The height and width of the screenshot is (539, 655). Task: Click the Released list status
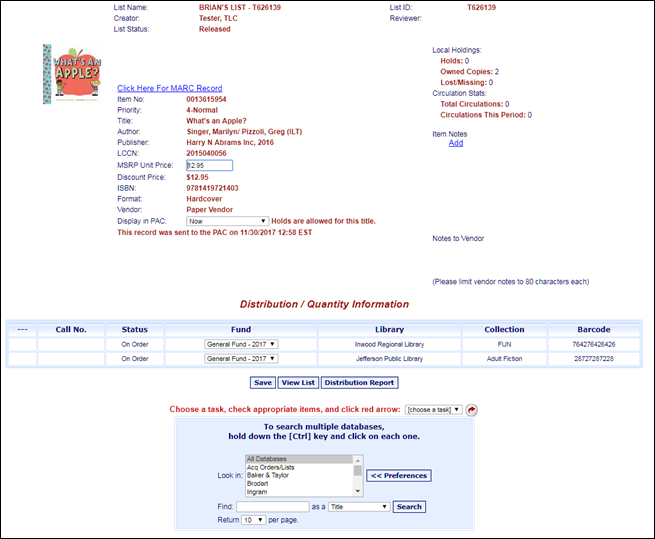pos(215,29)
